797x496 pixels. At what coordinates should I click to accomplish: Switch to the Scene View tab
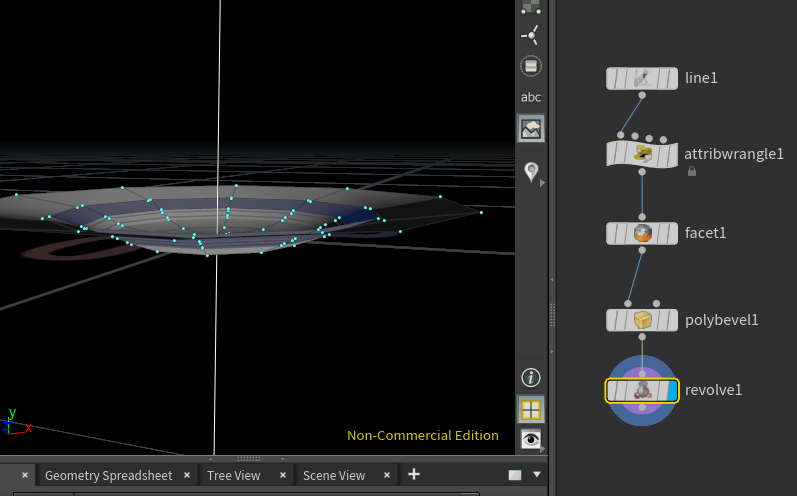click(x=334, y=476)
